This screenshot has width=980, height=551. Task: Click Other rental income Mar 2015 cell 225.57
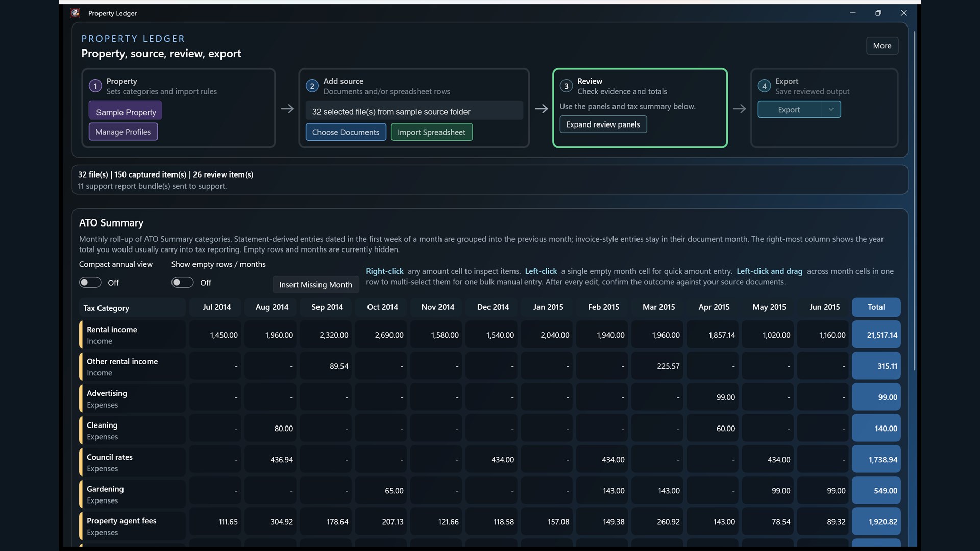tap(658, 366)
